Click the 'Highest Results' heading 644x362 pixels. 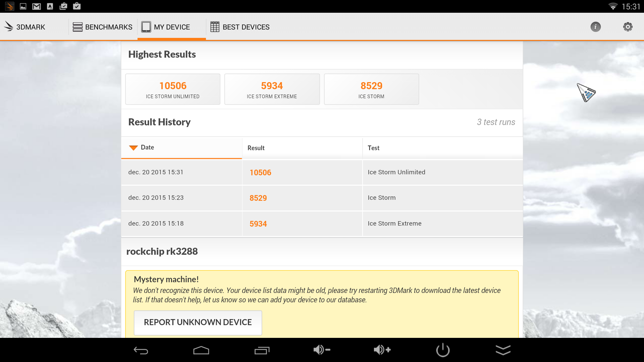click(x=162, y=54)
